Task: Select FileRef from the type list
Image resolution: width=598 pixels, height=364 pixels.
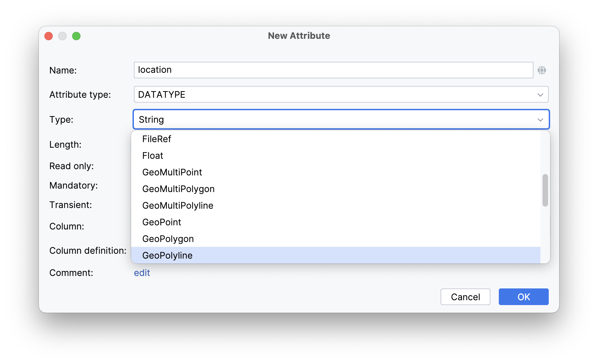Action: (x=157, y=139)
